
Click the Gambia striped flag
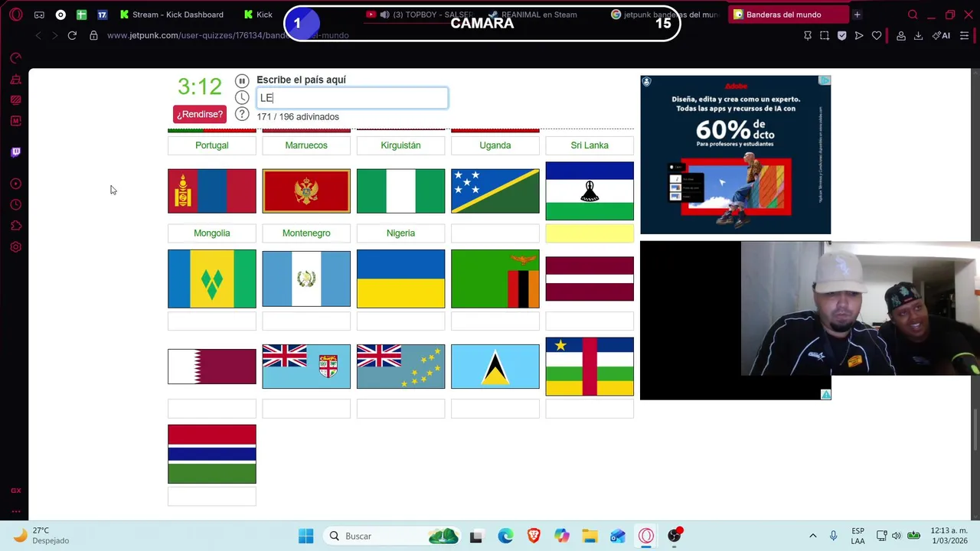click(212, 455)
